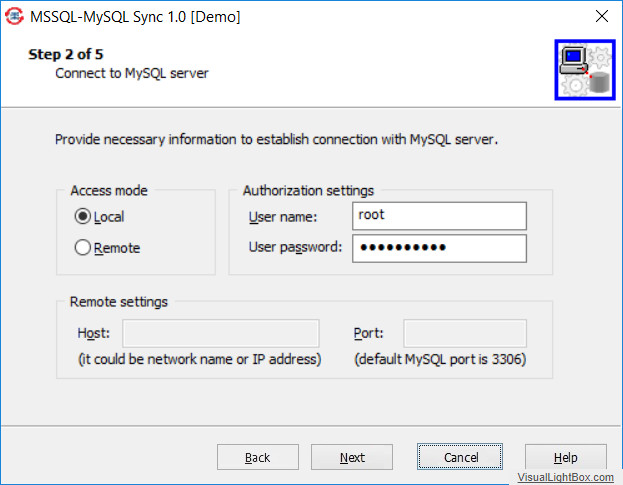Screen dimensions: 623x485
Task: Click the Port label in Remote settings
Action: 368,333
